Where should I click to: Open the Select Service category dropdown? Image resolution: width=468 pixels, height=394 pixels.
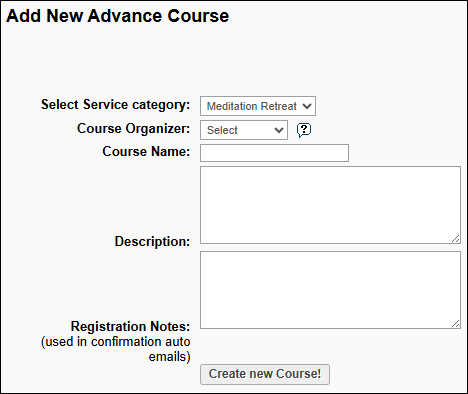coord(258,106)
